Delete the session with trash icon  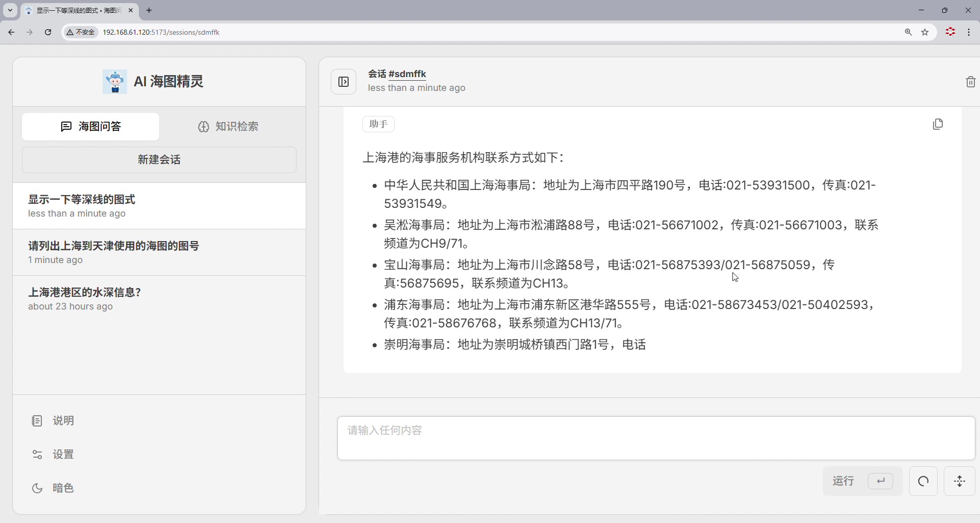click(x=970, y=82)
